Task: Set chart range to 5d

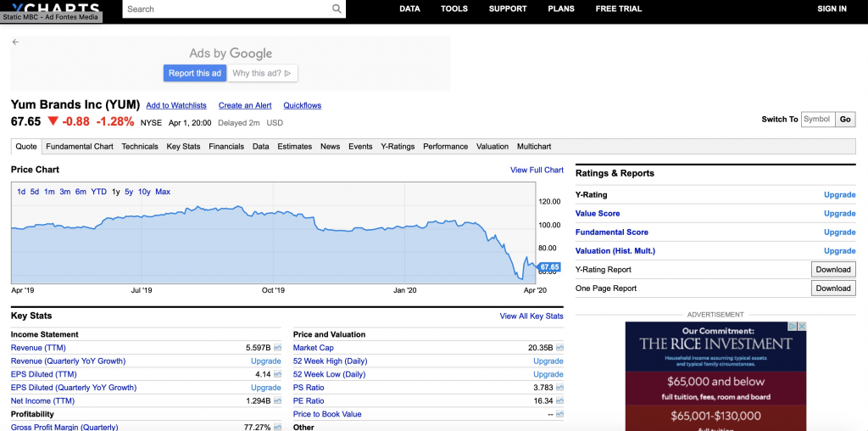Action: pyautogui.click(x=35, y=192)
